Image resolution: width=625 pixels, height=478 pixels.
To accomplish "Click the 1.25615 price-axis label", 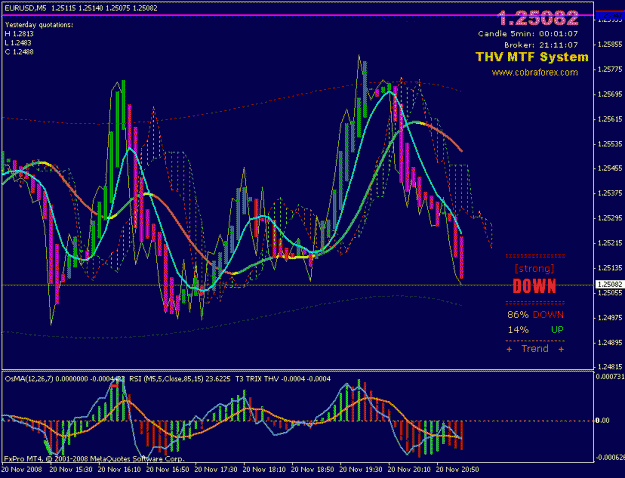I will (610, 119).
